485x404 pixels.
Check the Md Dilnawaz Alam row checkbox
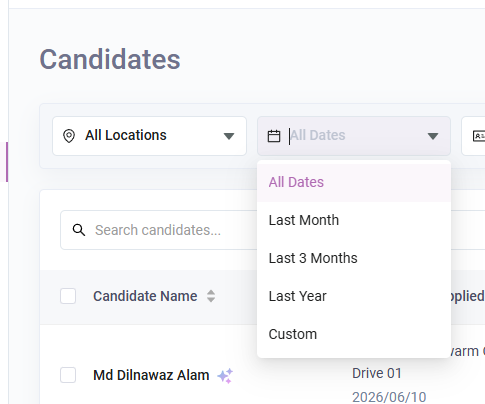(68, 375)
